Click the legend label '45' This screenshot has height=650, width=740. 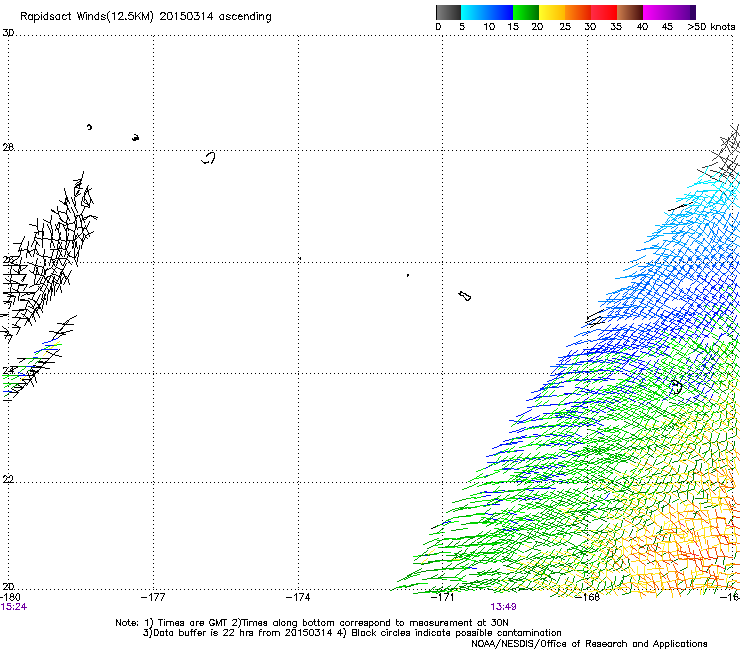click(x=667, y=27)
